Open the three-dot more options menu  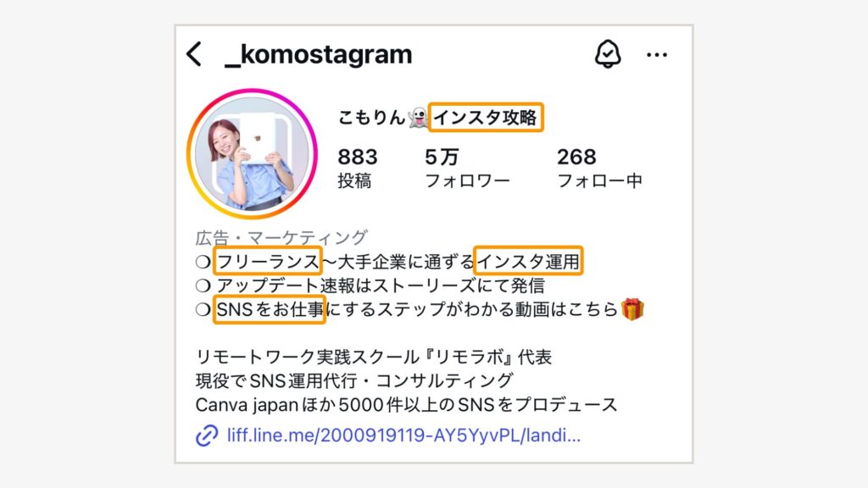tap(657, 55)
